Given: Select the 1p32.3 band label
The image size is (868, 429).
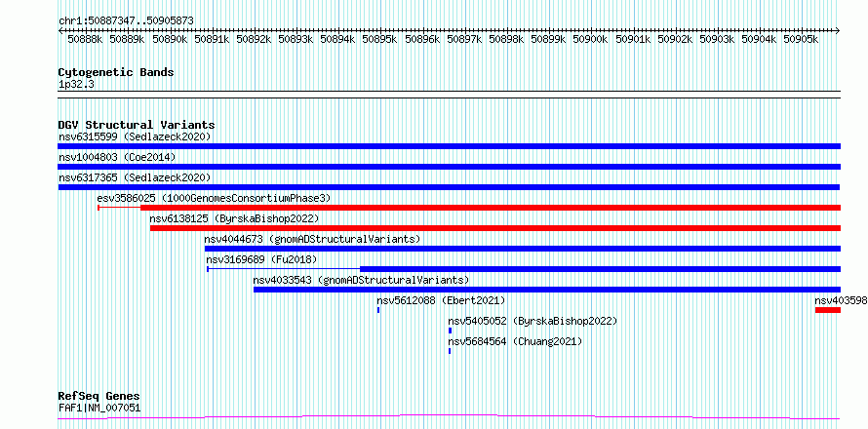Looking at the screenshot, I should click(76, 84).
